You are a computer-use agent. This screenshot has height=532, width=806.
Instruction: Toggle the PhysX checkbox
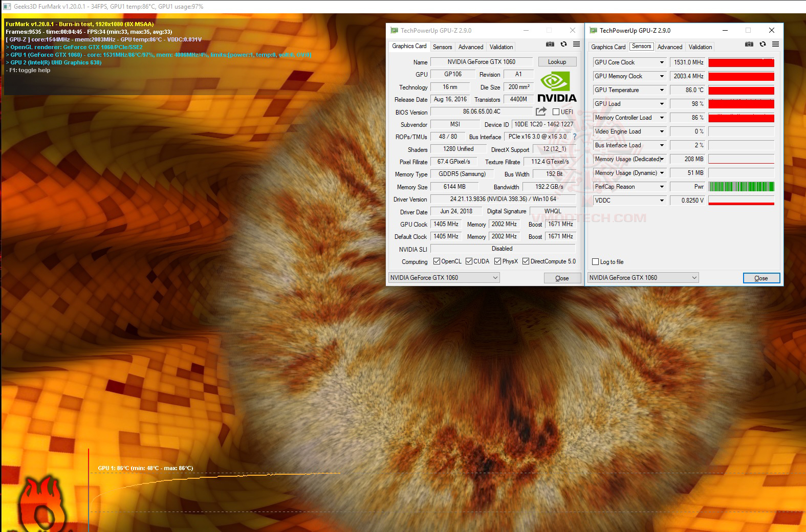[497, 261]
